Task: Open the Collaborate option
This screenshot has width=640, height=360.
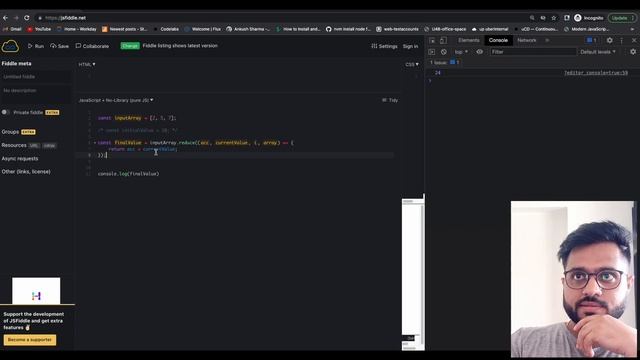Action: coord(92,46)
